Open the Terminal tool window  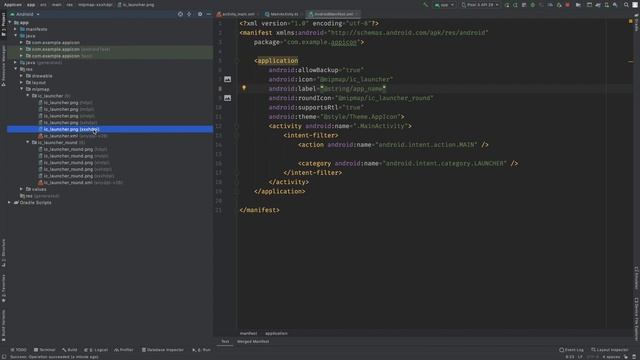44,350
